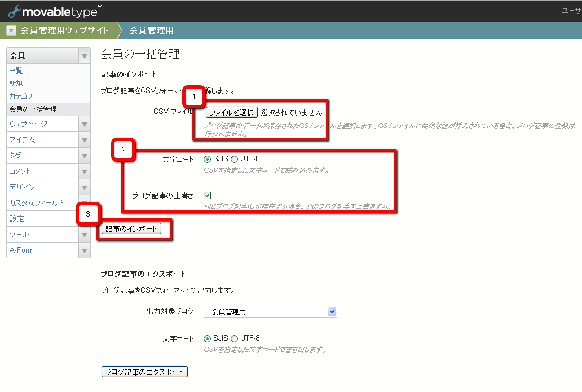Click the arrow beside ツール menu

[x=85, y=235]
